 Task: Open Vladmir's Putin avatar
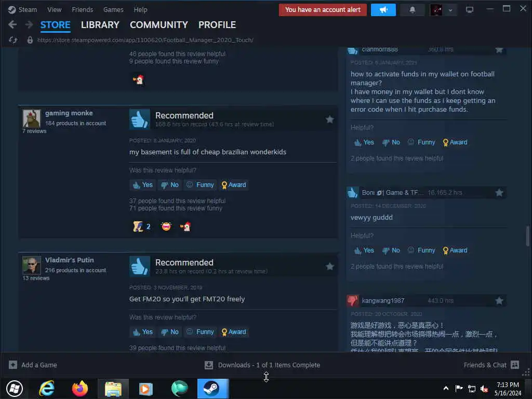click(32, 265)
